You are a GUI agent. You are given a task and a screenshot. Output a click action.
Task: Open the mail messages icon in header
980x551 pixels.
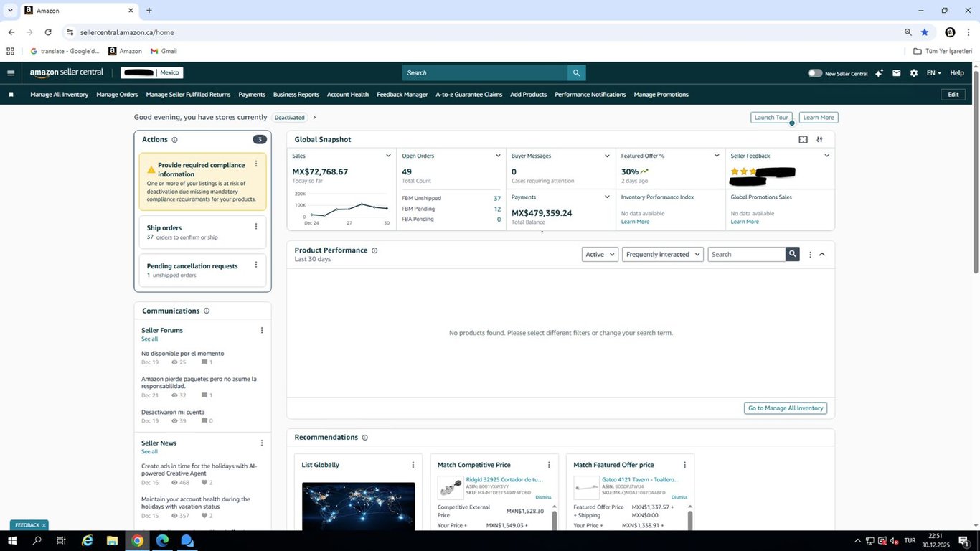(x=896, y=73)
